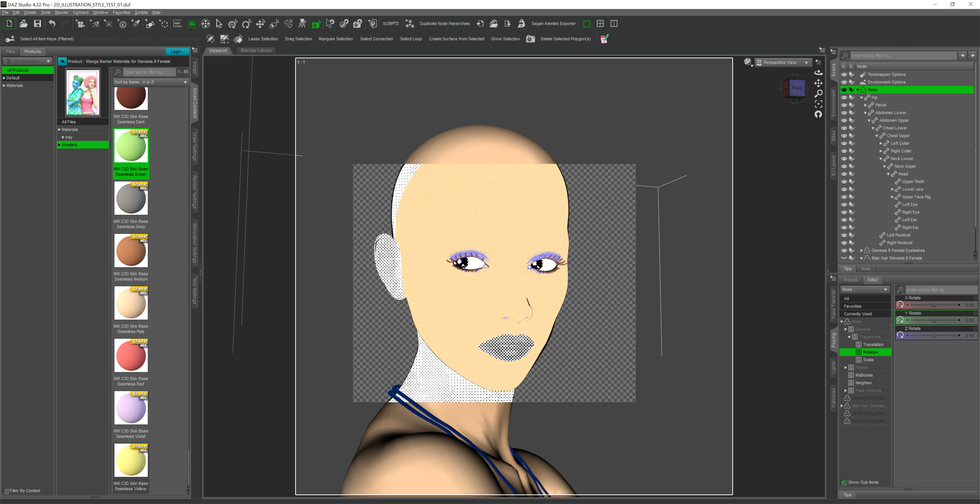This screenshot has height=504, width=980.
Task: Toggle visibility eye for Head node
Action: [844, 174]
